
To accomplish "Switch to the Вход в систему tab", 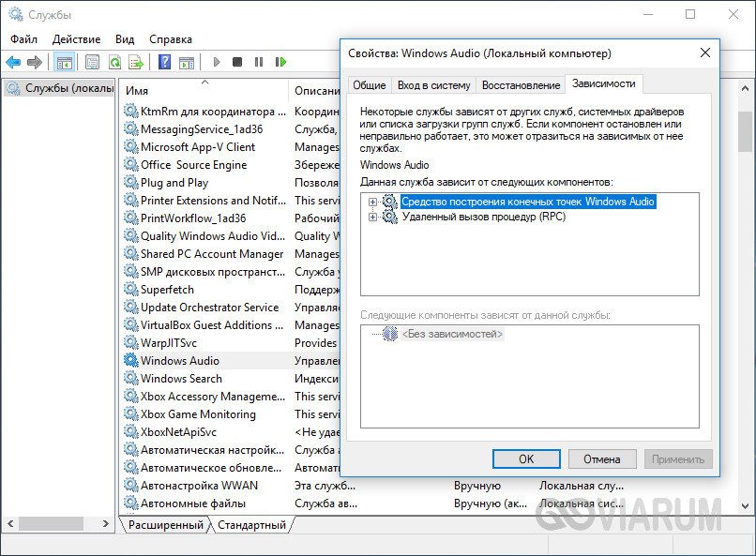I will tap(434, 85).
